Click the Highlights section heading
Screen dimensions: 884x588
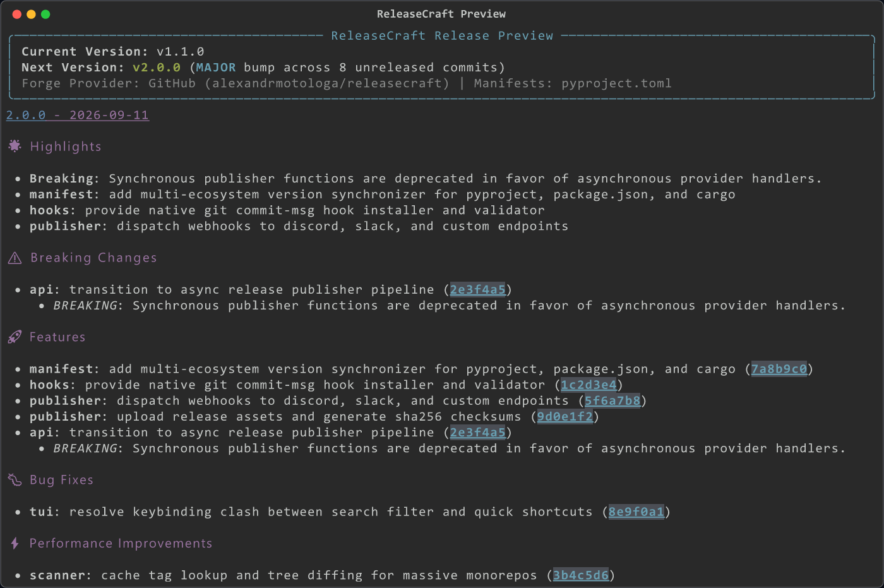(x=66, y=147)
